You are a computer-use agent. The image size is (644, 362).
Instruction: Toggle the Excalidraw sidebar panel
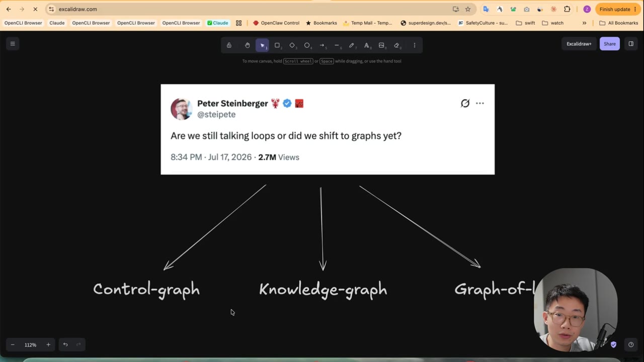click(x=631, y=44)
